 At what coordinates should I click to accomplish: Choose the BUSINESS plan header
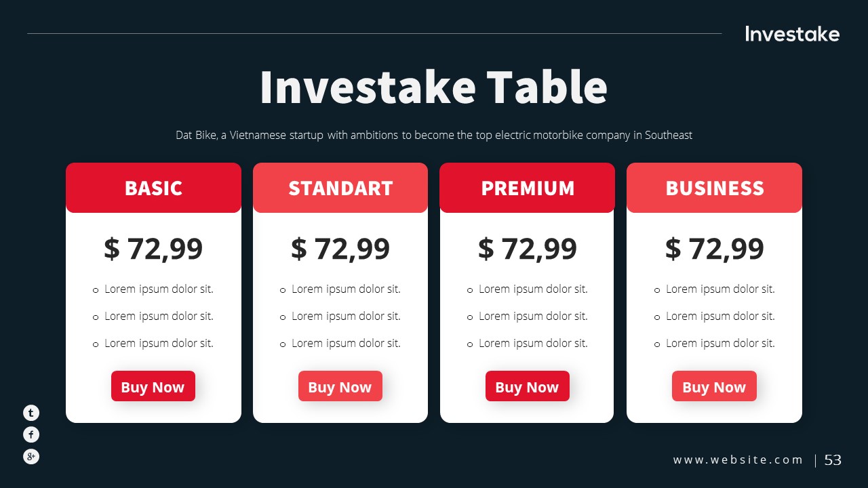click(x=714, y=188)
